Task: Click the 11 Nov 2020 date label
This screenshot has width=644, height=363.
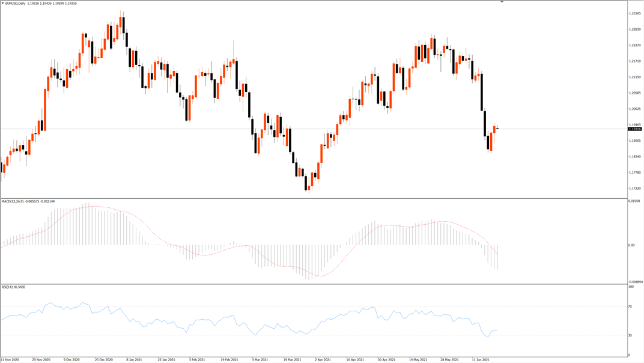Action: (x=10, y=360)
